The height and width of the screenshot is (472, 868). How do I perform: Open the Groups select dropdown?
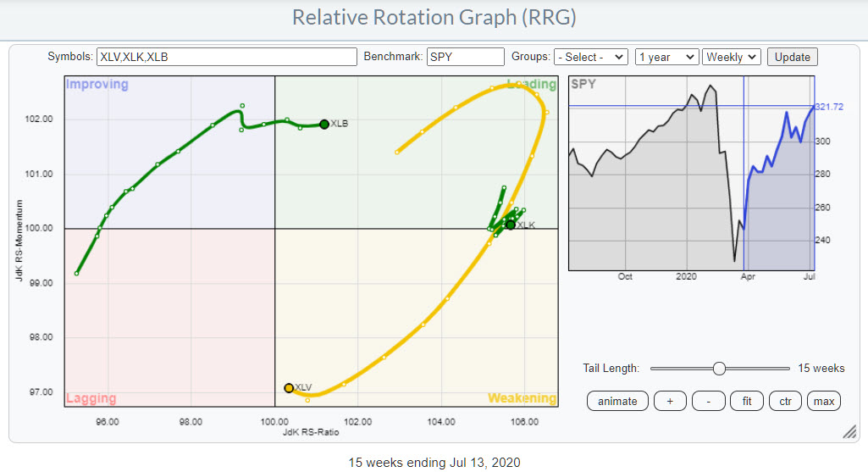[590, 57]
